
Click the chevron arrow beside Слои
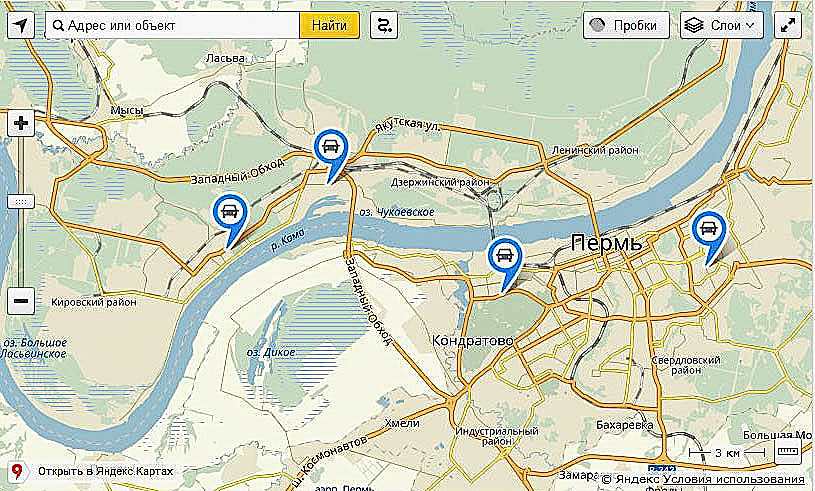750,25
